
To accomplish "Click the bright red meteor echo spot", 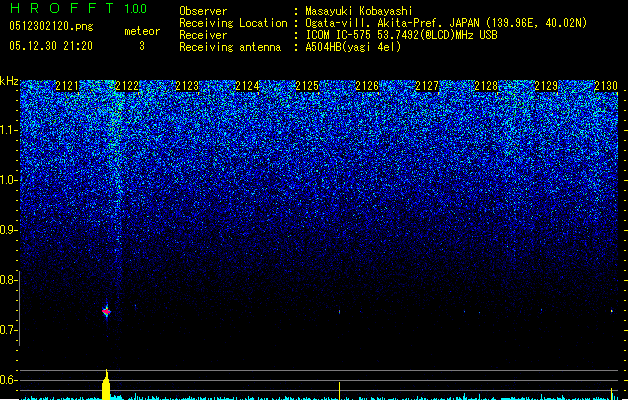I will [106, 311].
